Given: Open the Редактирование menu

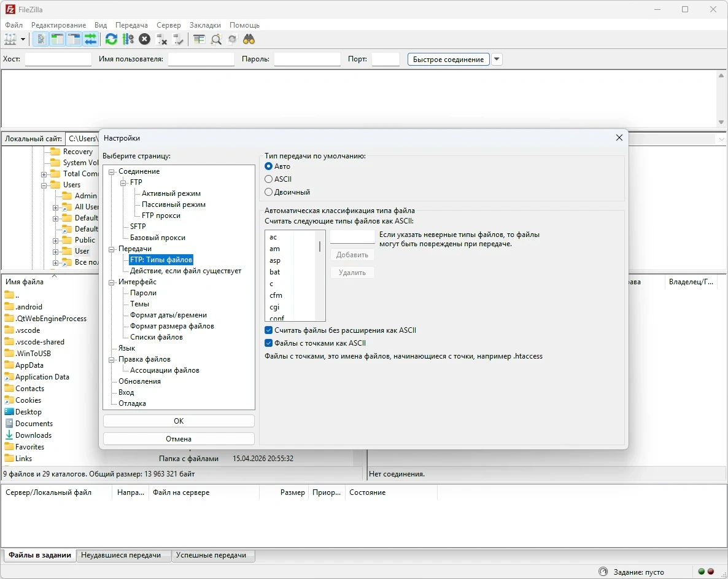Looking at the screenshot, I should pyautogui.click(x=58, y=25).
